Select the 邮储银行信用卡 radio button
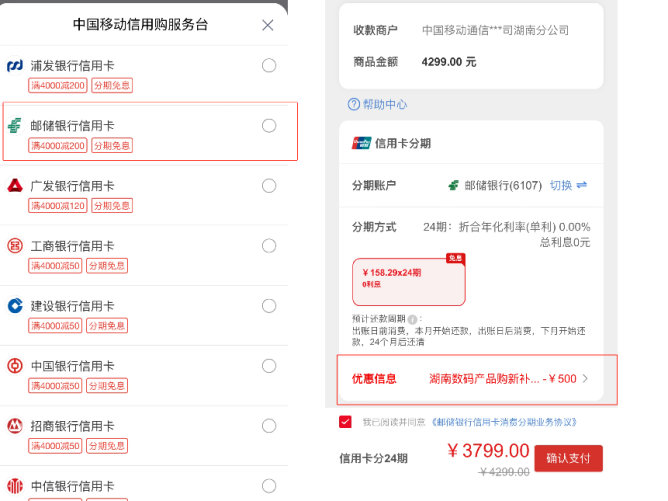This screenshot has height=501, width=668. coord(269,126)
